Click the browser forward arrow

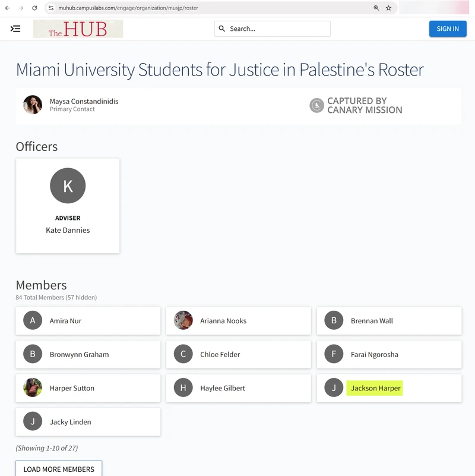point(21,8)
